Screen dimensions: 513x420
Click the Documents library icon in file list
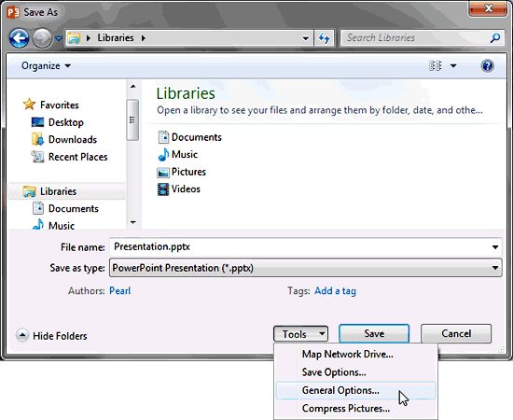(163, 137)
